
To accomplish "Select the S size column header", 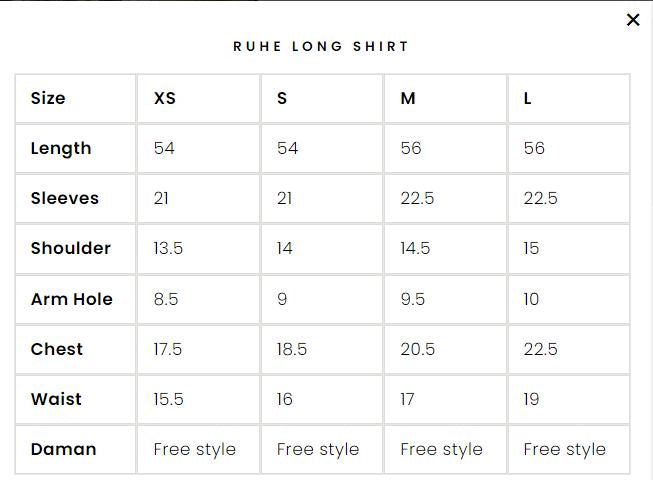I will pyautogui.click(x=282, y=98).
